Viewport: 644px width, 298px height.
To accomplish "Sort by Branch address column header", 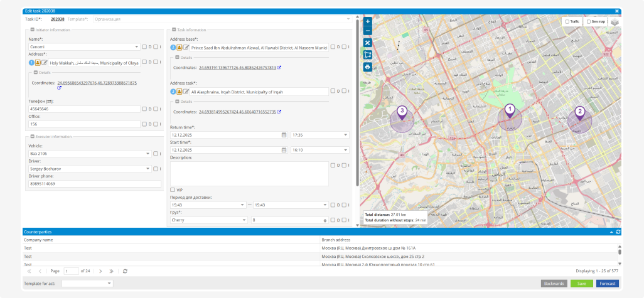I will tap(337, 240).
